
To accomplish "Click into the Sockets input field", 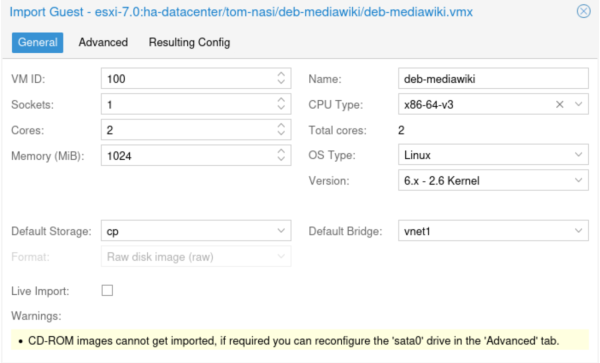I will (x=188, y=104).
